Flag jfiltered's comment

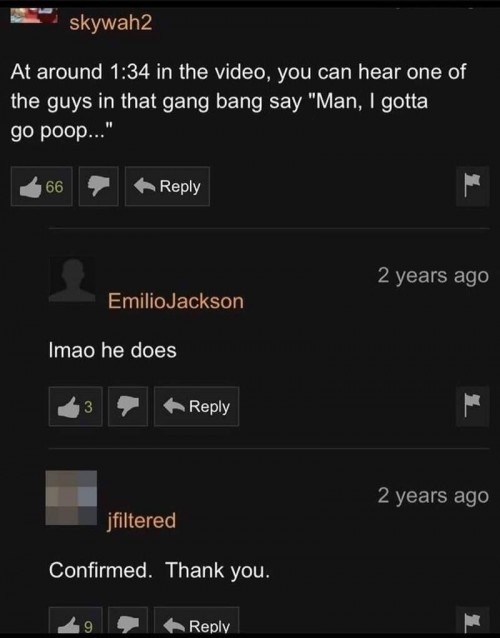[472, 621]
